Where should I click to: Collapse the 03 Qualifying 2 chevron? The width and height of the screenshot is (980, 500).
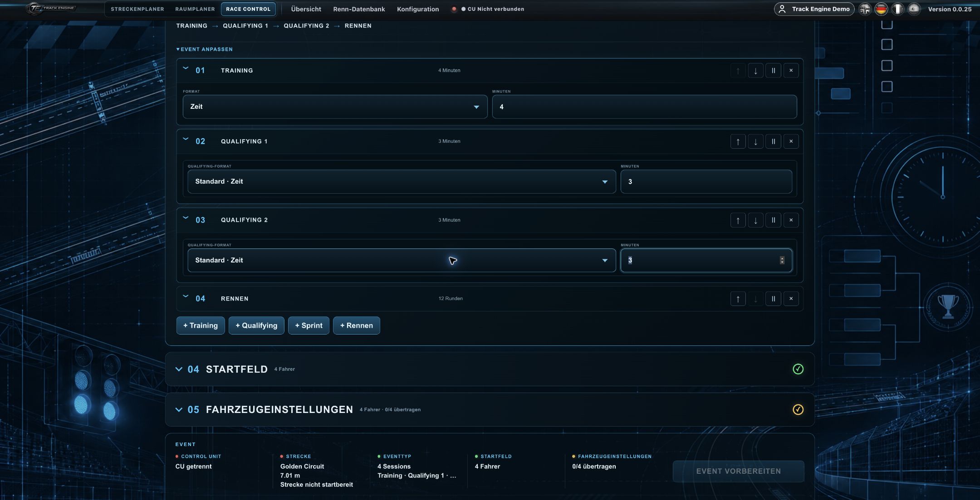click(x=186, y=218)
